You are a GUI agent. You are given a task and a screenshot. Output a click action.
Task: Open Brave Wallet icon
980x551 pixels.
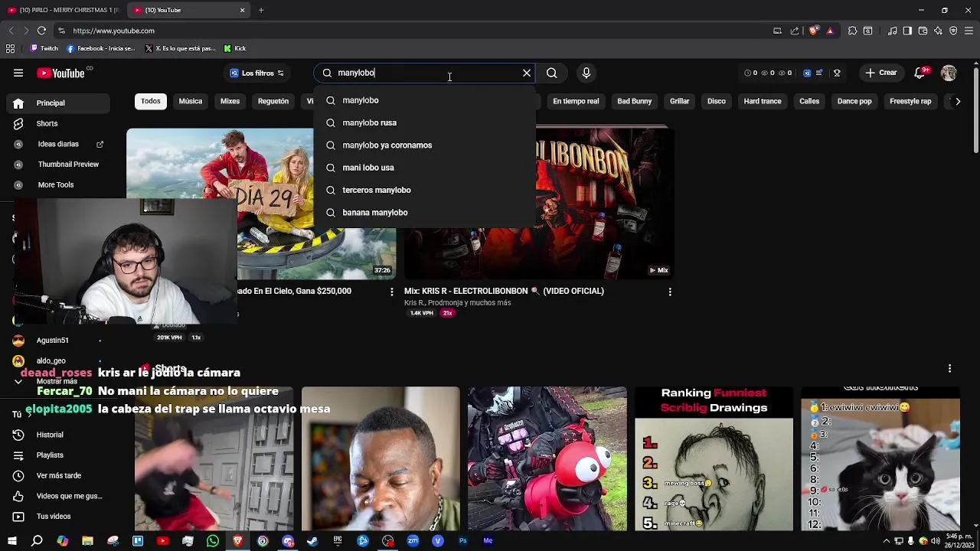point(923,31)
